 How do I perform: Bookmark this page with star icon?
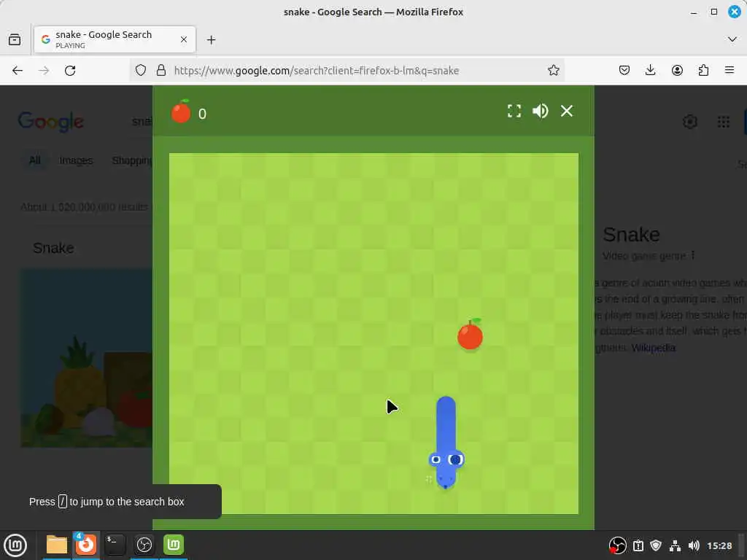[x=553, y=71]
